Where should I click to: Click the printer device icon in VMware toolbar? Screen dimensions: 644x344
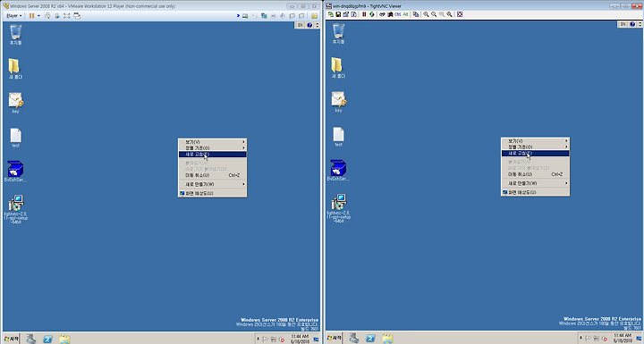(x=273, y=15)
